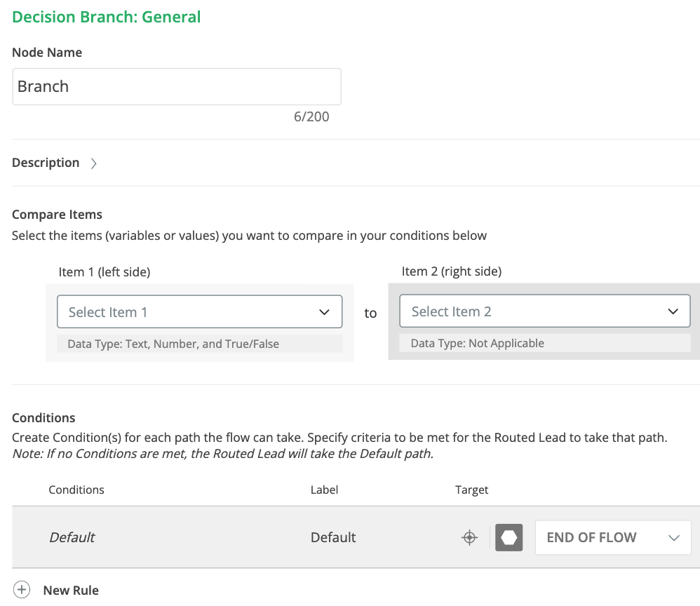Image resolution: width=700 pixels, height=606 pixels.
Task: Click the Default label cell in row
Action: [x=333, y=537]
